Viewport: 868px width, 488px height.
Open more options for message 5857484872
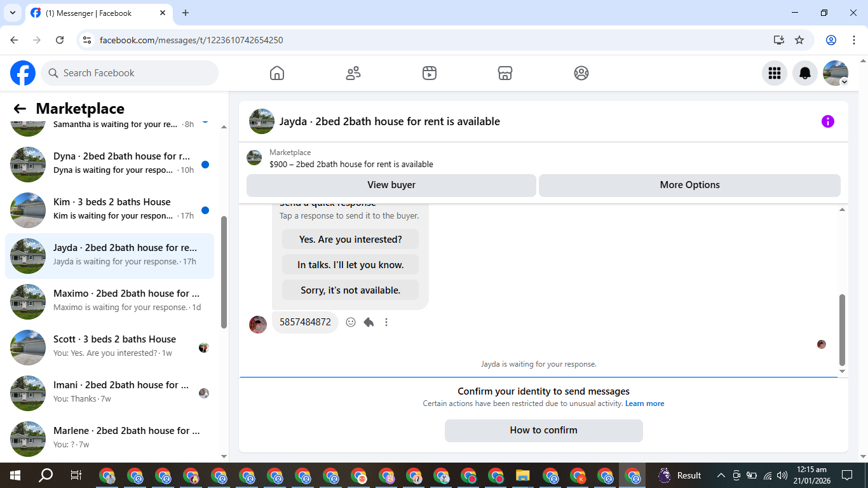386,322
